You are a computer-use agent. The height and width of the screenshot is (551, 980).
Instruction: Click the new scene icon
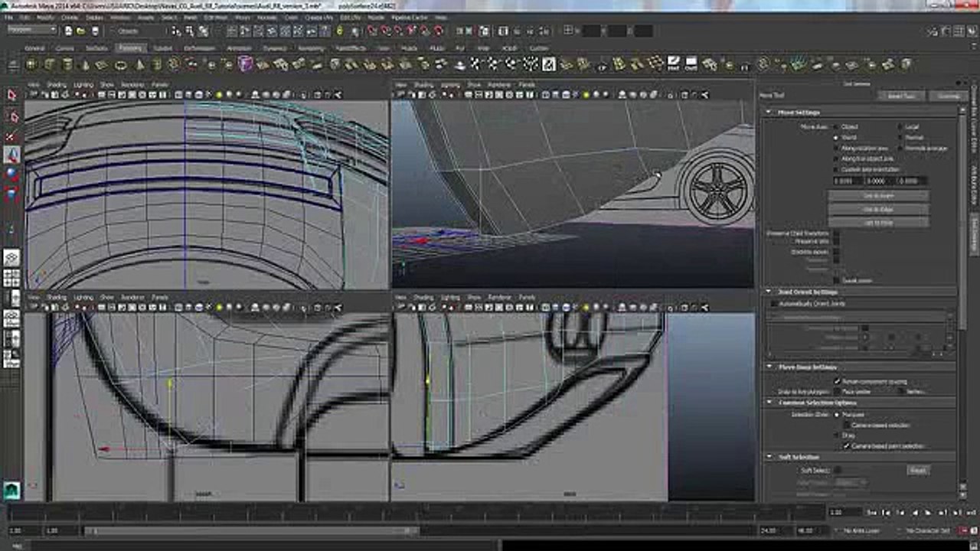coord(68,31)
